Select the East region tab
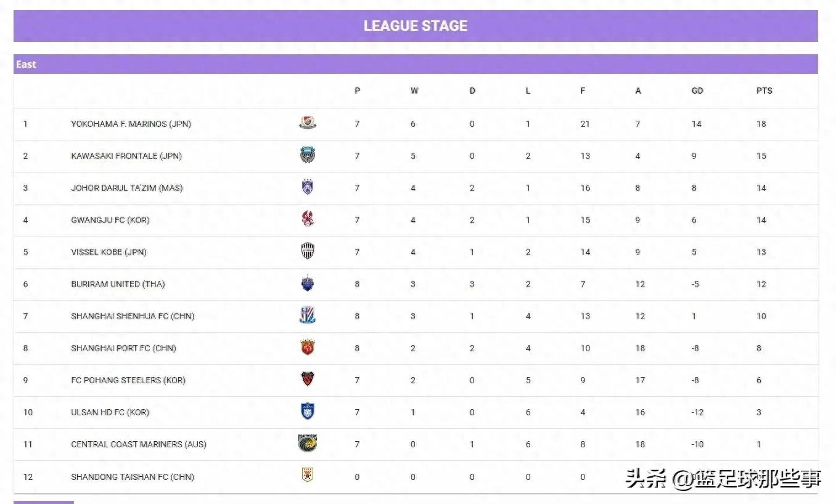836x504 pixels. pos(26,64)
